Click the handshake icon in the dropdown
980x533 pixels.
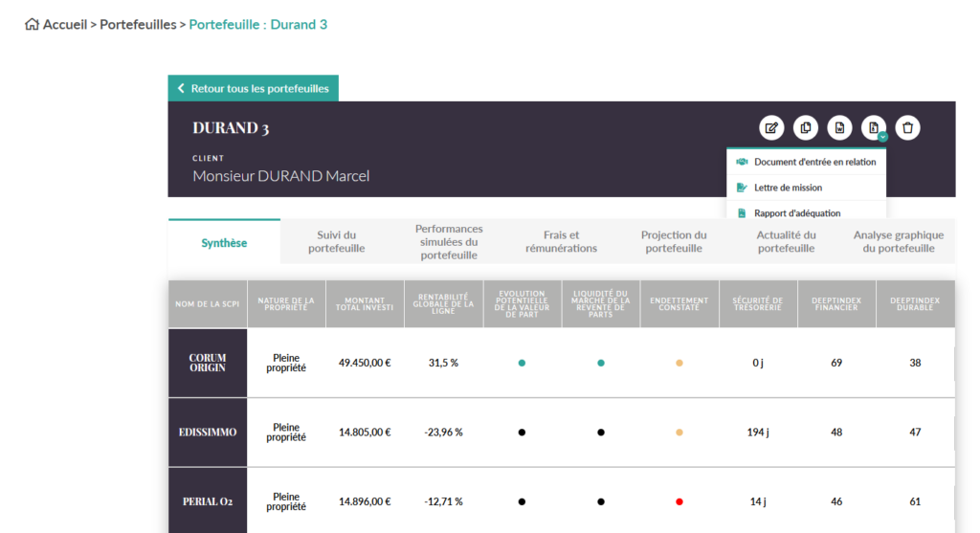click(x=742, y=162)
